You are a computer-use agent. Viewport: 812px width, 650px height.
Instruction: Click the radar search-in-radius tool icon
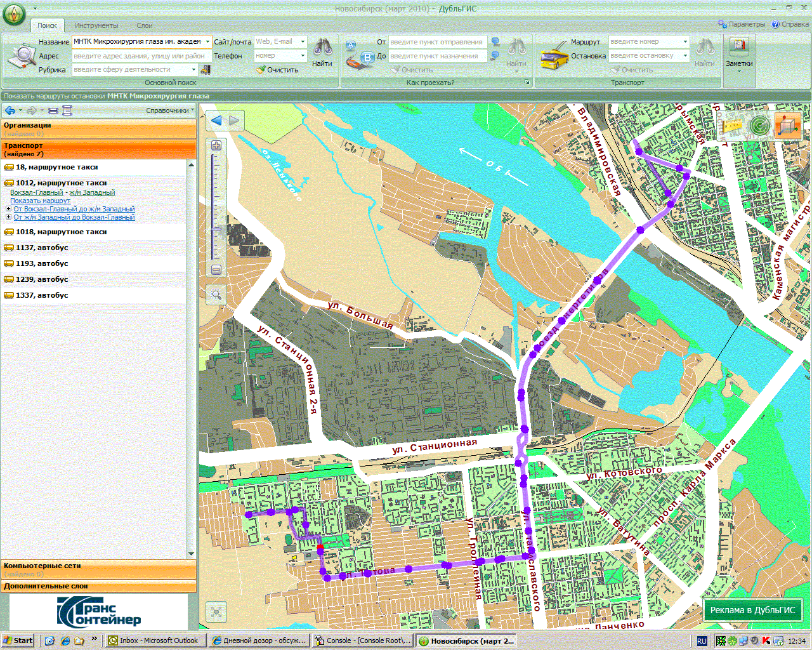tap(759, 126)
